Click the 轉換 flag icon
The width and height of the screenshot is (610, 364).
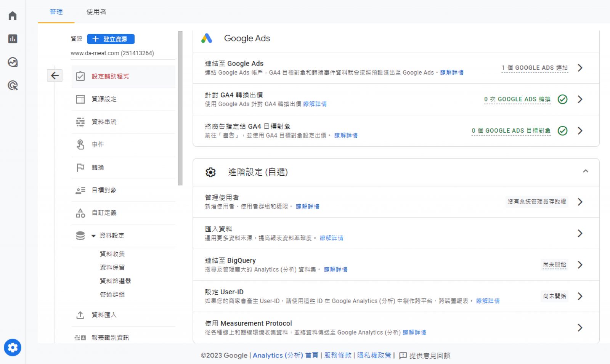[80, 167]
